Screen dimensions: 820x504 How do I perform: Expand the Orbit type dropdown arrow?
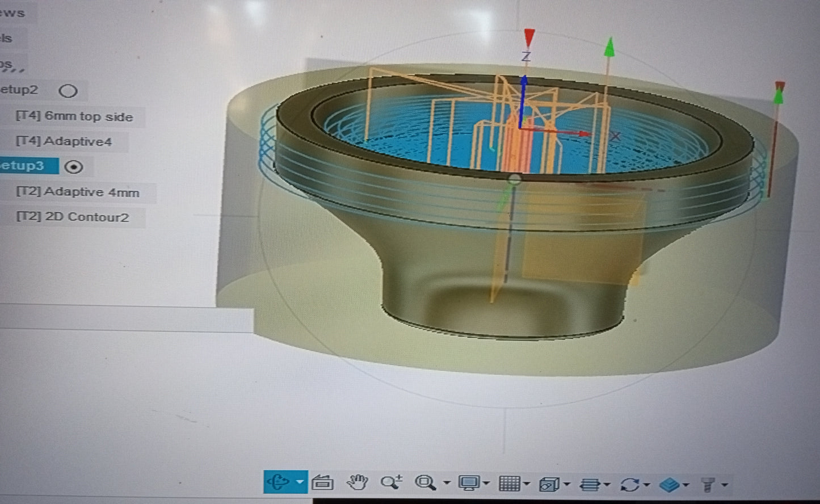[300, 482]
